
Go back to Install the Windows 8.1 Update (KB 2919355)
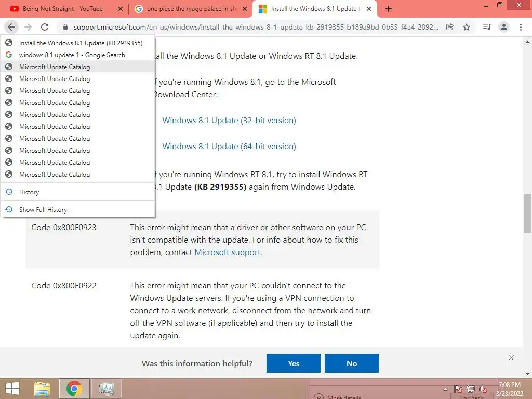(78, 43)
